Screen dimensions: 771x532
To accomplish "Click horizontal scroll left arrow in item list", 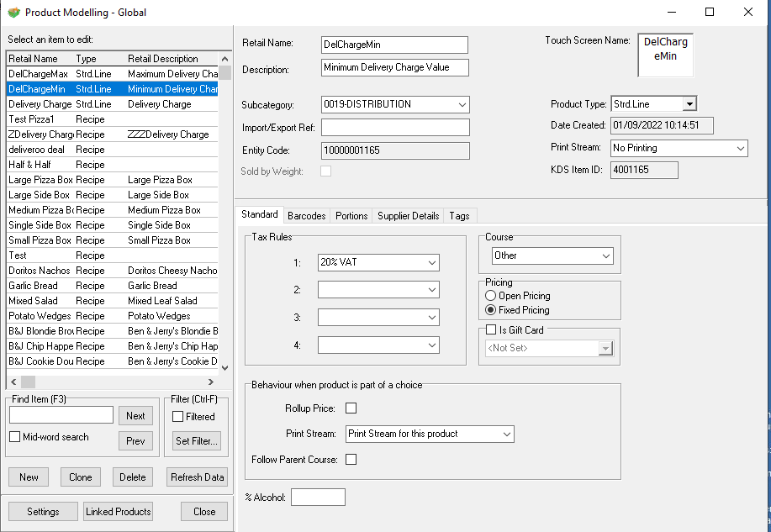I will [12, 382].
